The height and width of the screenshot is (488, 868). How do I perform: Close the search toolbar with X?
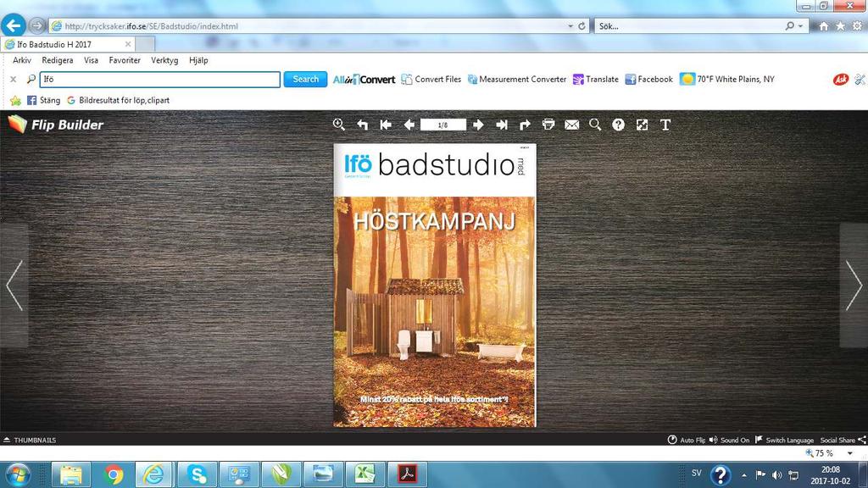point(14,80)
